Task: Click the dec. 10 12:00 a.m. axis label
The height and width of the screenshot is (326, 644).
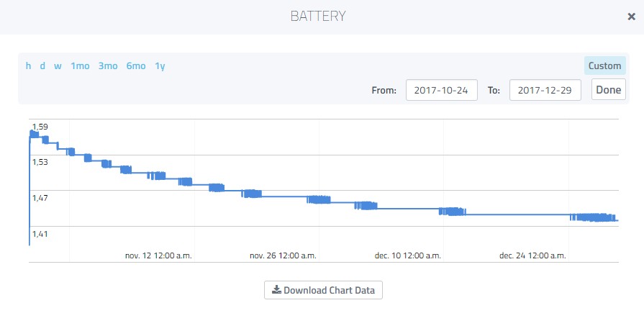Action: click(x=408, y=255)
